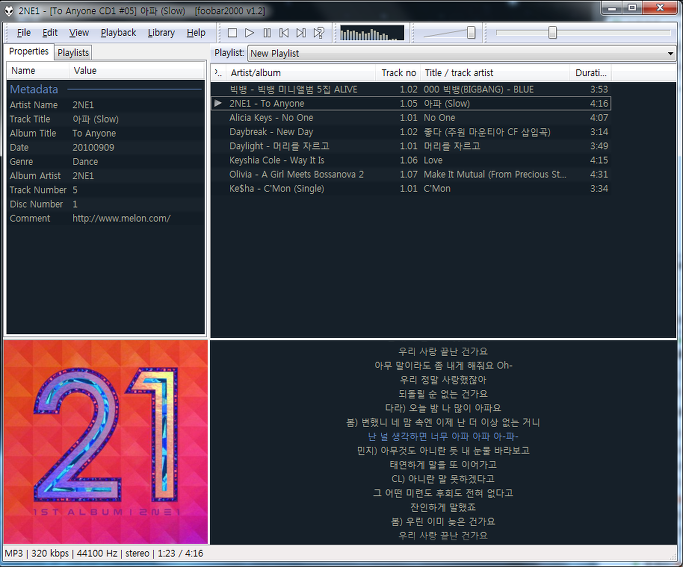
Task: Sort by Title / track artist header
Action: [x=495, y=73]
